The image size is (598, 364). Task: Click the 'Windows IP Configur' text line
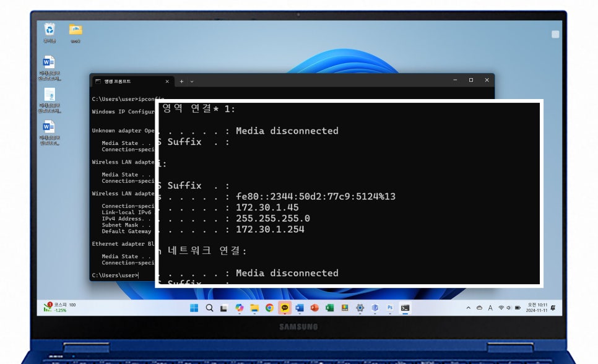tap(123, 111)
